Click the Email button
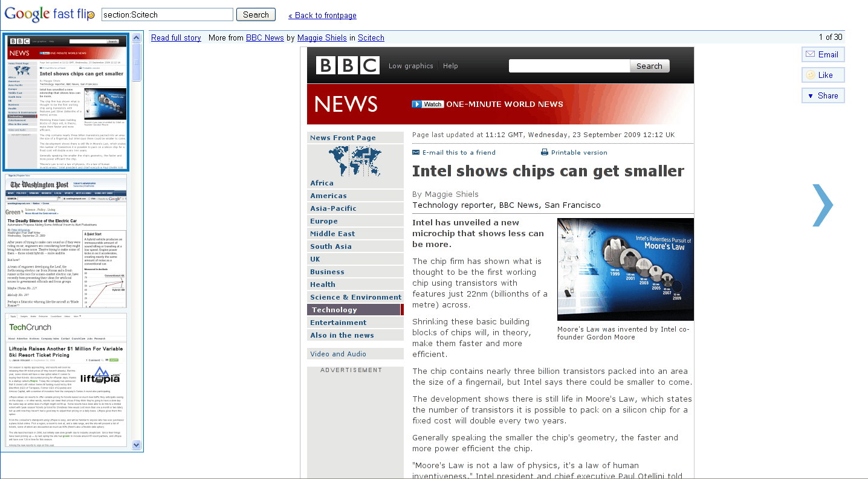 823,54
